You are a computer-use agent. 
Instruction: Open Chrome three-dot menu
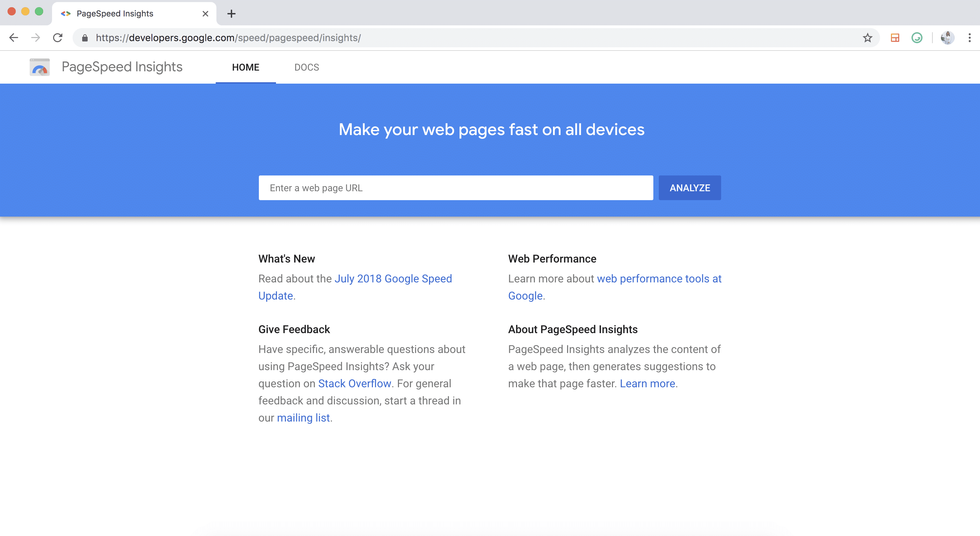tap(969, 38)
